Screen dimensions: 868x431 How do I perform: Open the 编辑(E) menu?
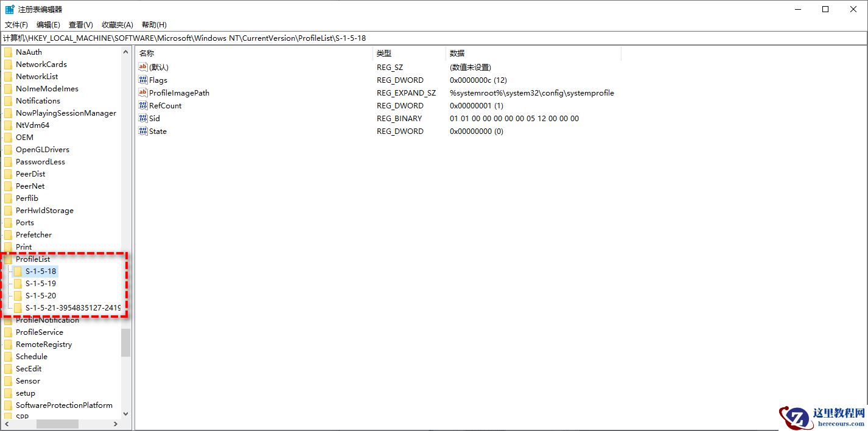[48, 24]
